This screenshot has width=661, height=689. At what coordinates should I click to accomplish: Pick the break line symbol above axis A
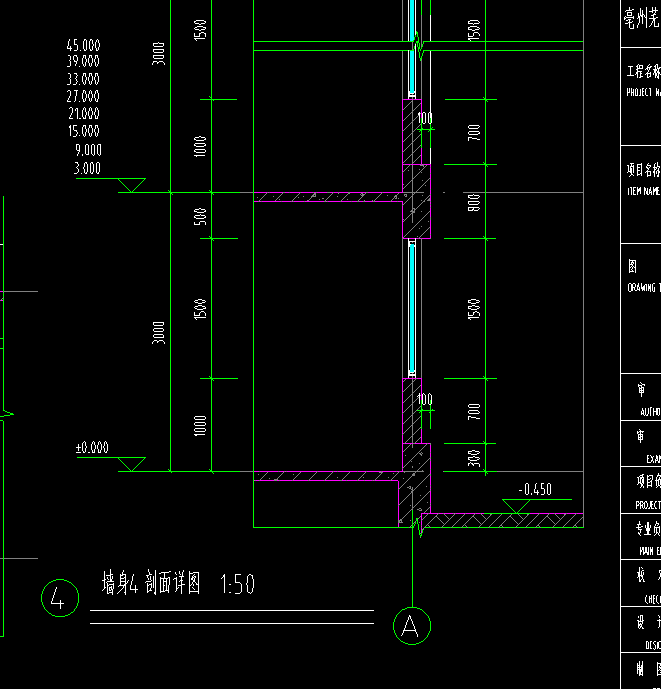click(x=418, y=526)
